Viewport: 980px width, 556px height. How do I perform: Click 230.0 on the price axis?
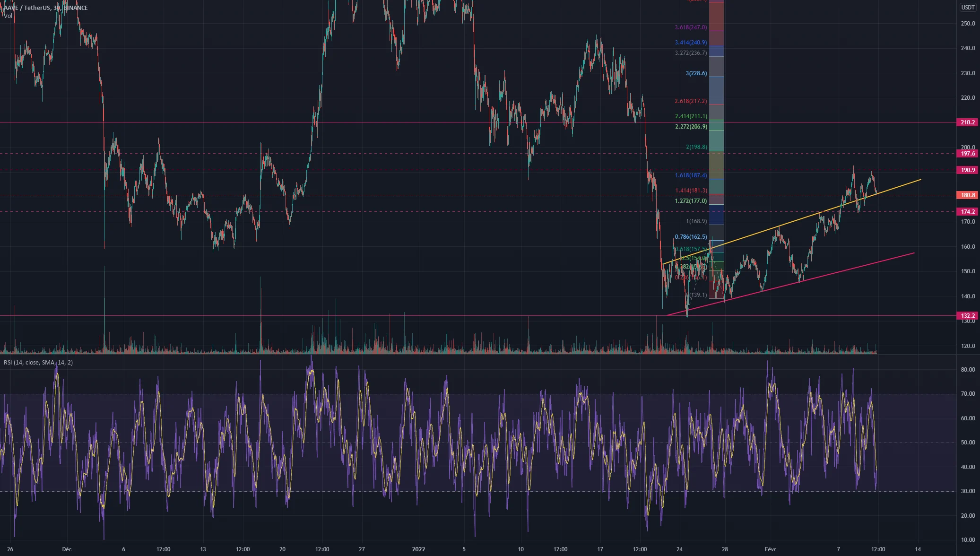(968, 73)
